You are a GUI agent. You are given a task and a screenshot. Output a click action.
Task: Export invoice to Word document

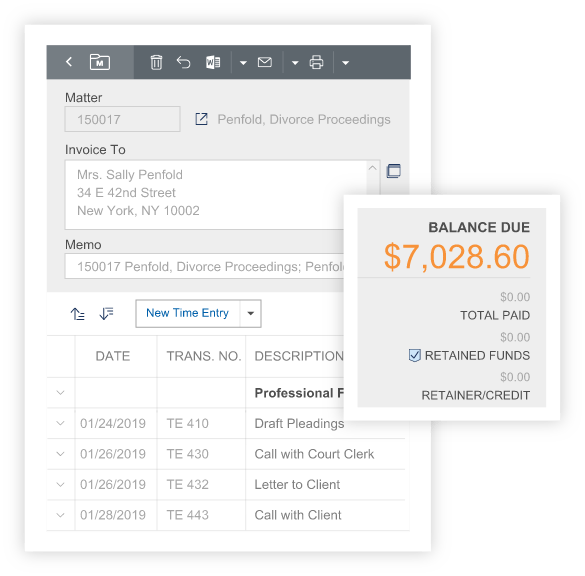(213, 62)
